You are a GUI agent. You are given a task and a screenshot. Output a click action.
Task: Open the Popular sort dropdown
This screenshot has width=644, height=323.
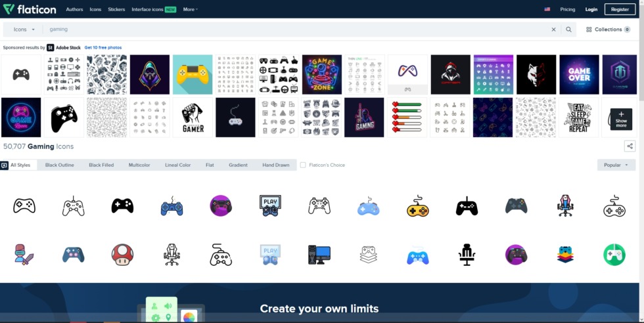pyautogui.click(x=616, y=165)
